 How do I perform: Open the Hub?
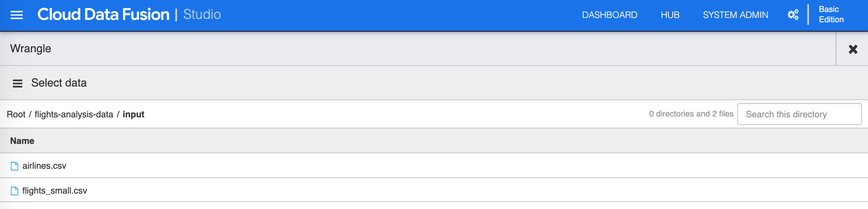[x=670, y=15]
